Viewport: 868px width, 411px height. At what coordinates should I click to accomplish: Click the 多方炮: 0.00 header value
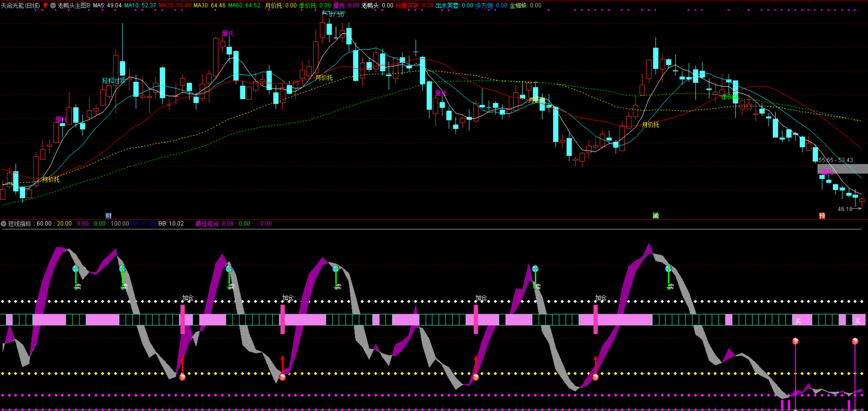tap(491, 5)
